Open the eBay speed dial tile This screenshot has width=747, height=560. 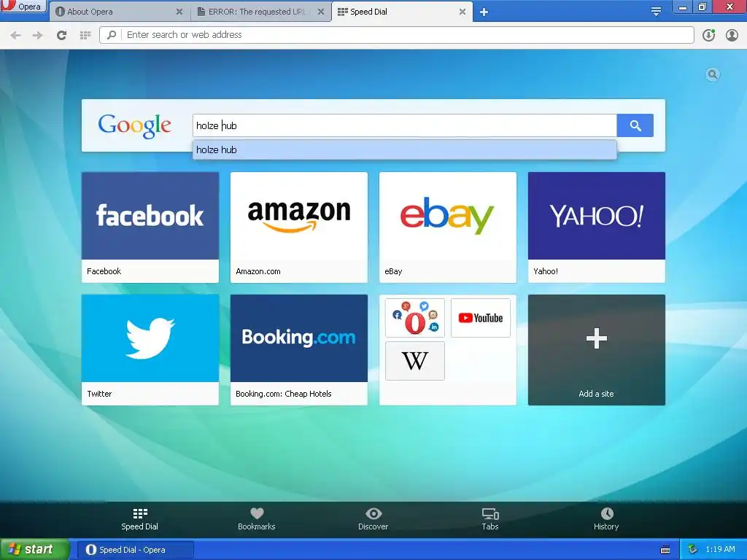point(448,227)
